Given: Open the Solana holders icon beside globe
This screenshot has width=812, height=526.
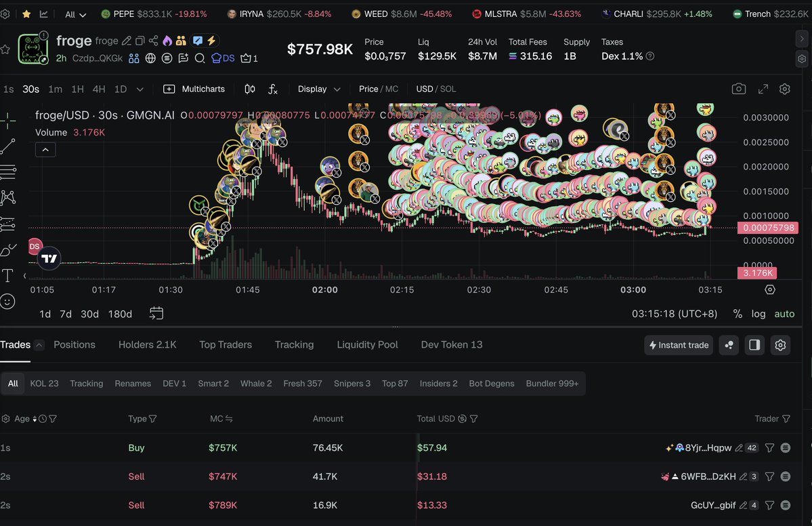Looking at the screenshot, I should click(167, 58).
